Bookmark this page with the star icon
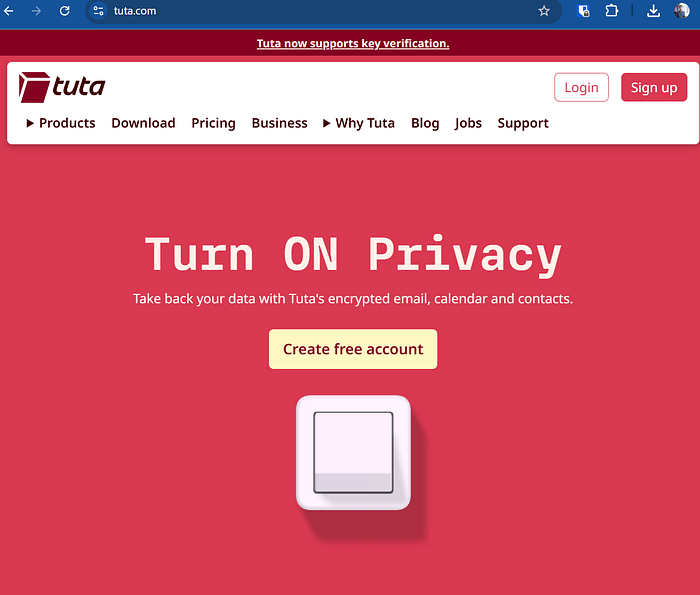The image size is (700, 595). point(544,11)
